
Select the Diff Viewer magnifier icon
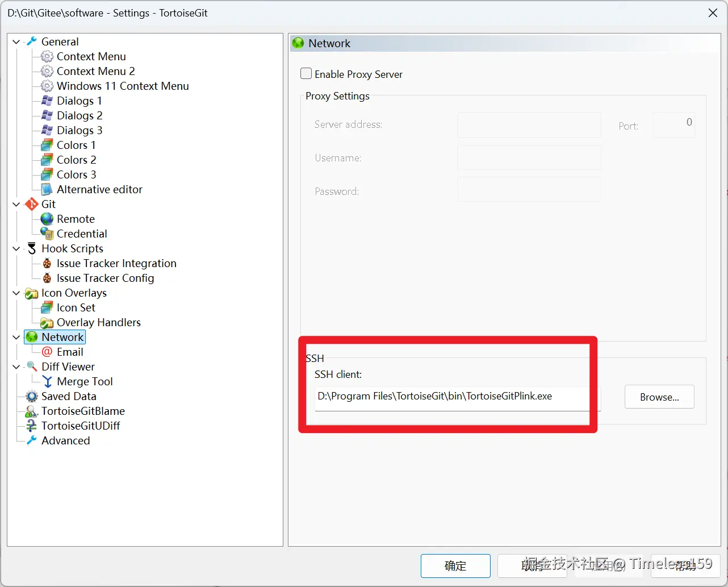click(32, 367)
